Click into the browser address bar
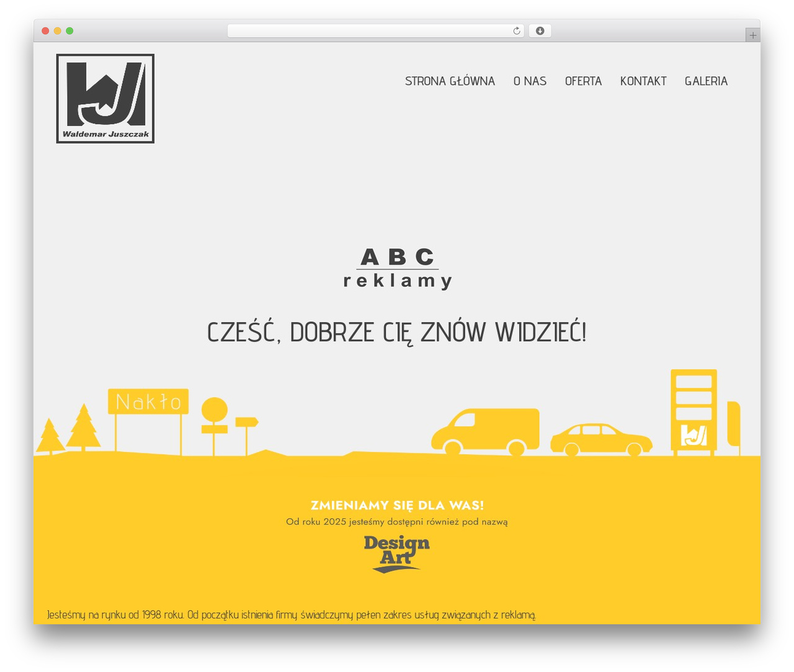The image size is (794, 672). click(375, 31)
